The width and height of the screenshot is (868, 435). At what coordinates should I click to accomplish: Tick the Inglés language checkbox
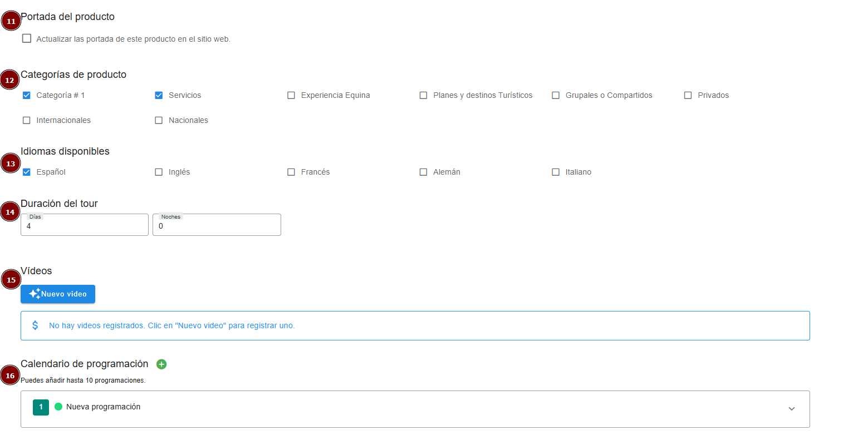click(159, 172)
